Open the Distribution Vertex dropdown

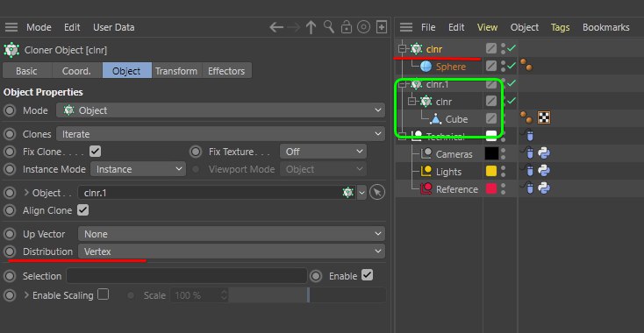click(232, 252)
